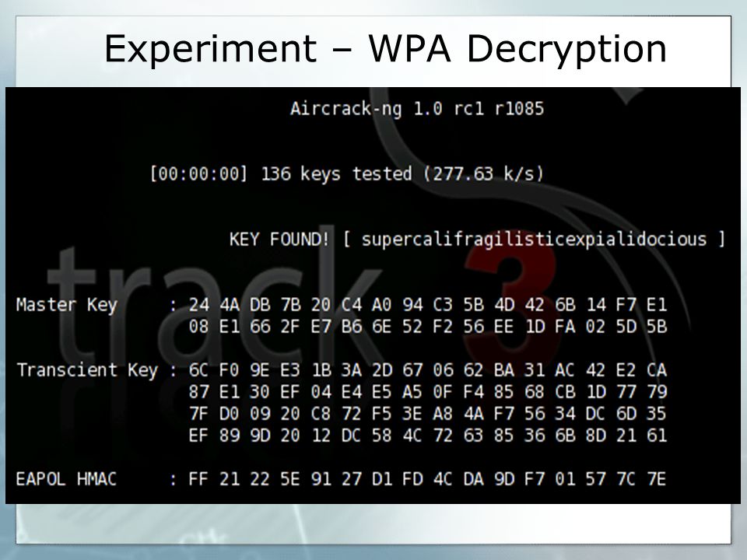Click the '136 keys tested' text
The height and width of the screenshot is (560, 747).
[x=336, y=173]
